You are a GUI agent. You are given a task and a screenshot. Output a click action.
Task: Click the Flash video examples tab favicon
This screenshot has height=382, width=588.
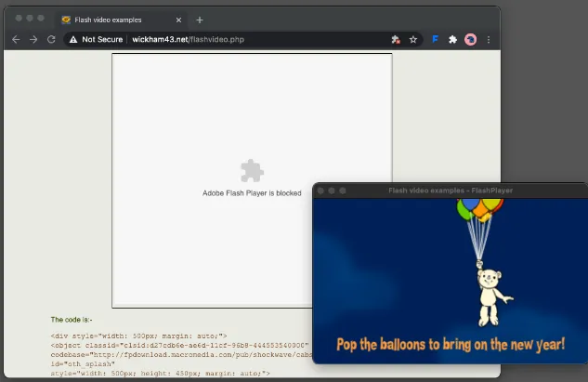pyautogui.click(x=66, y=20)
